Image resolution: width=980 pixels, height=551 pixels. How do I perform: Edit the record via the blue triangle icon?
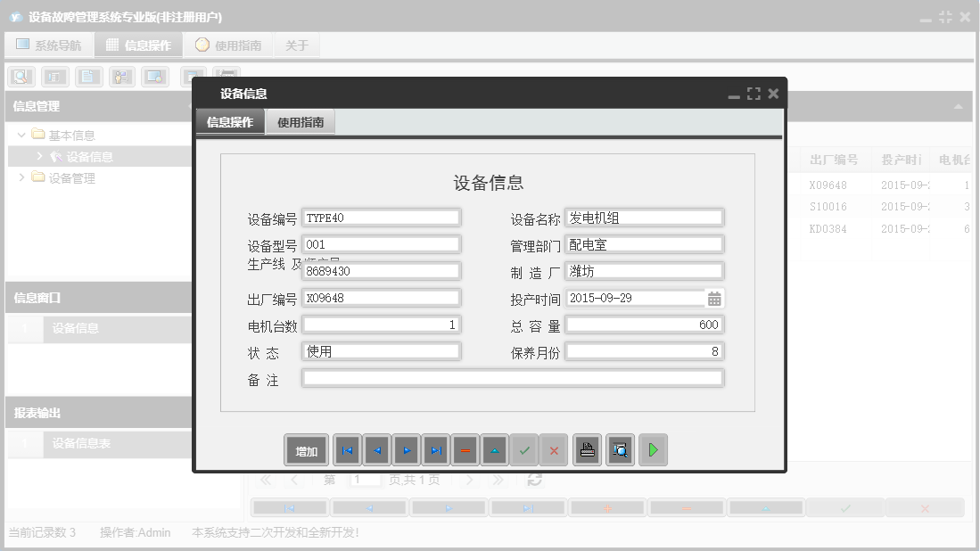(x=494, y=450)
